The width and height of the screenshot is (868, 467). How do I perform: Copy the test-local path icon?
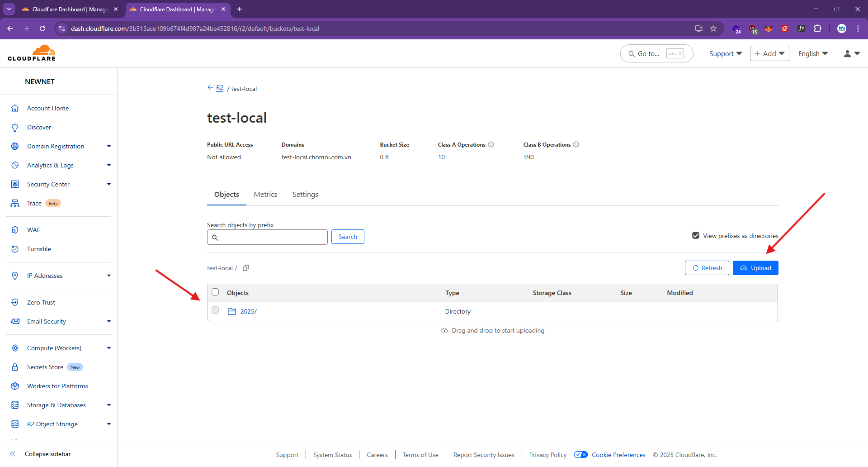(x=246, y=268)
